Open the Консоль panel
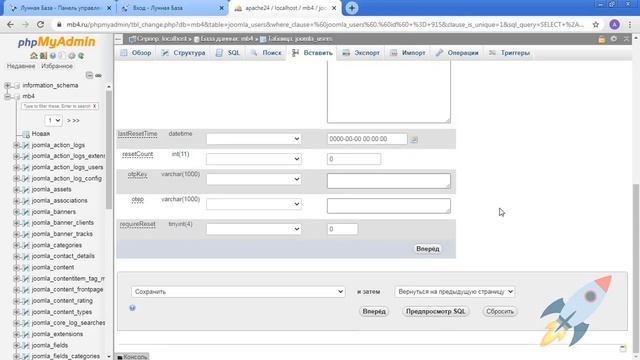The width and height of the screenshot is (640, 360). coord(132,357)
